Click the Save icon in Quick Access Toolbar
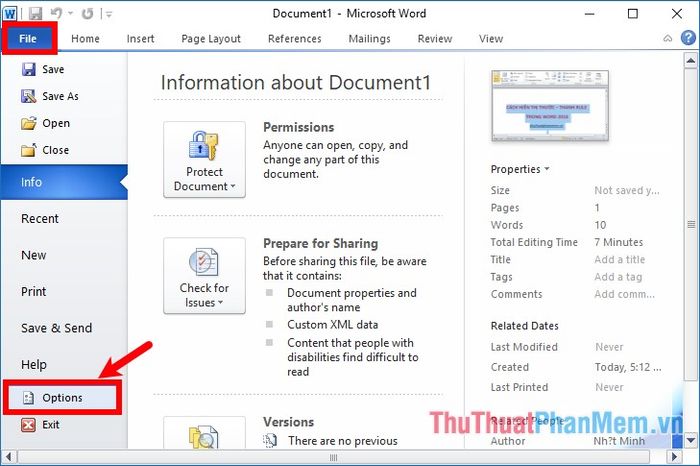Viewport: 700px width, 466px height. coord(35,13)
